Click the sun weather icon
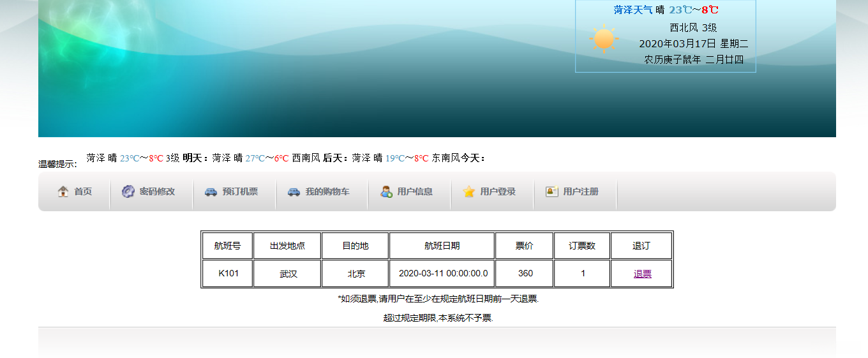 point(604,39)
